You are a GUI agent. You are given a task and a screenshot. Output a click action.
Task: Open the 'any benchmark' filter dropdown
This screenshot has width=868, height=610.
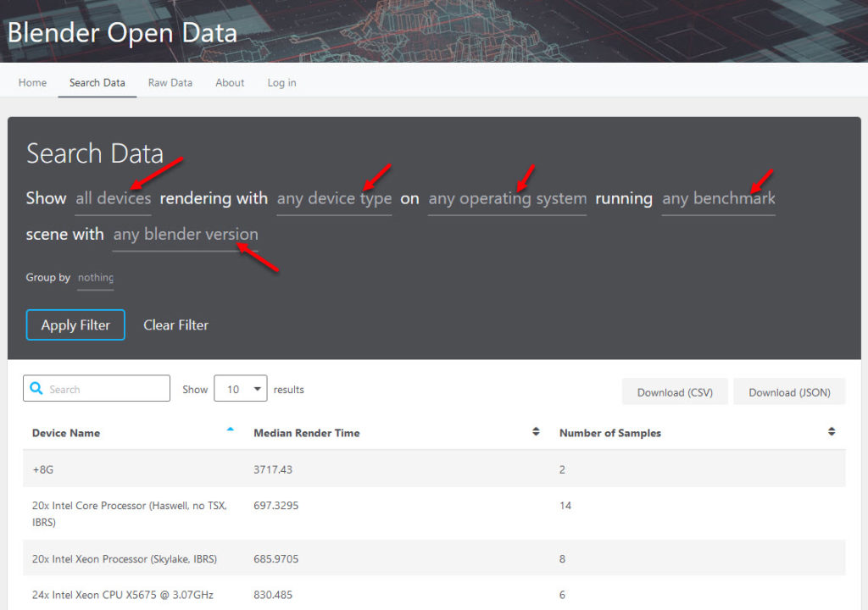coord(718,198)
